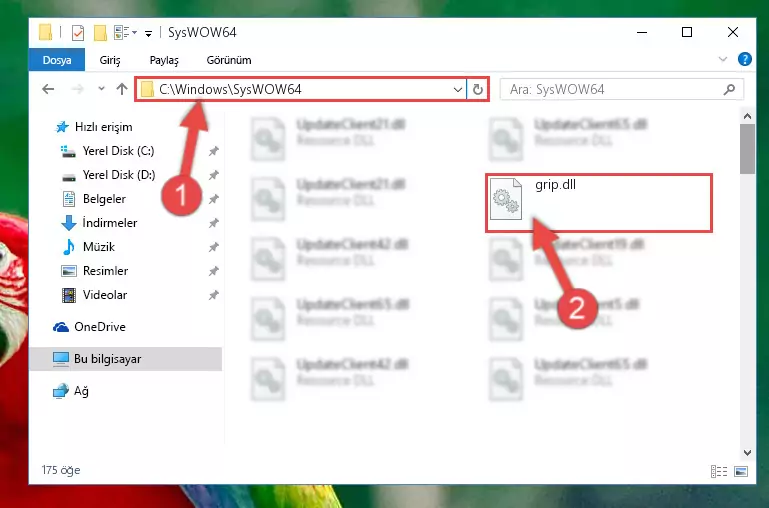
Task: Click the folder icon in the title bar
Action: click(x=45, y=33)
